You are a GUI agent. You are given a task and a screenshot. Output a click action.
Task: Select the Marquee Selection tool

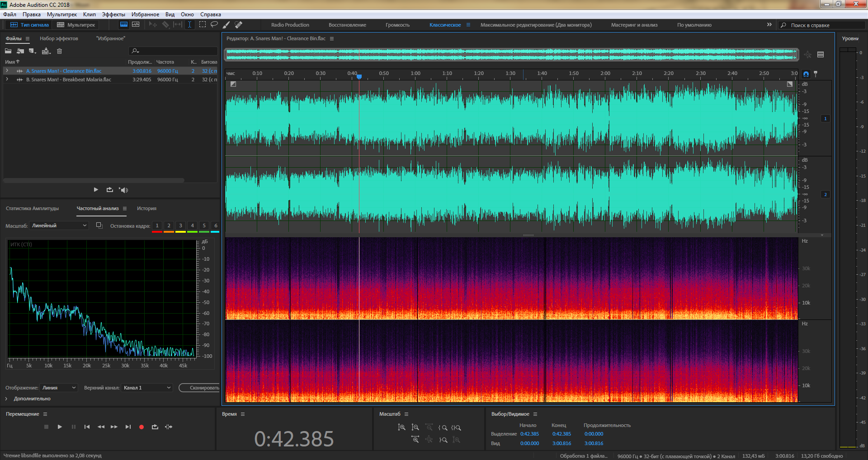(x=203, y=25)
